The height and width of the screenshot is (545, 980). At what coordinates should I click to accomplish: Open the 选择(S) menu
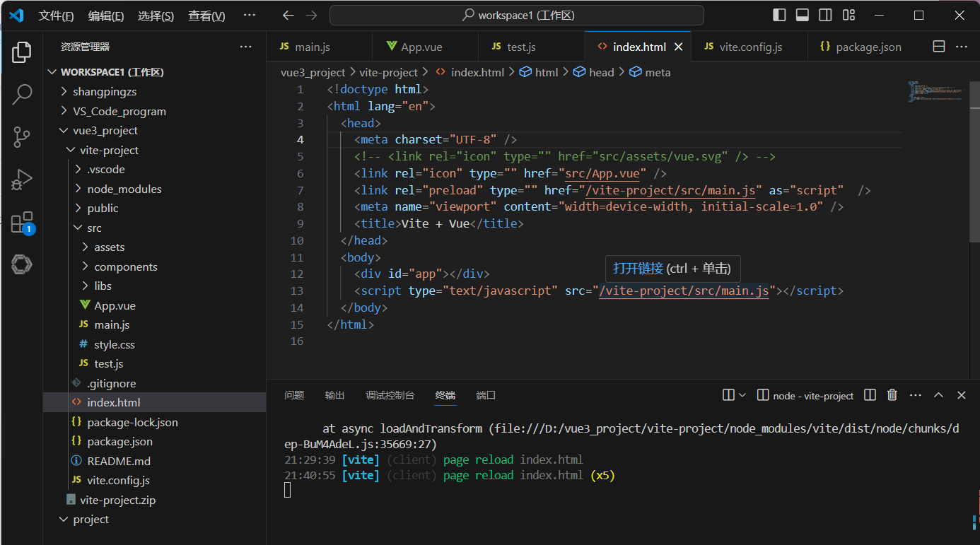tap(156, 16)
